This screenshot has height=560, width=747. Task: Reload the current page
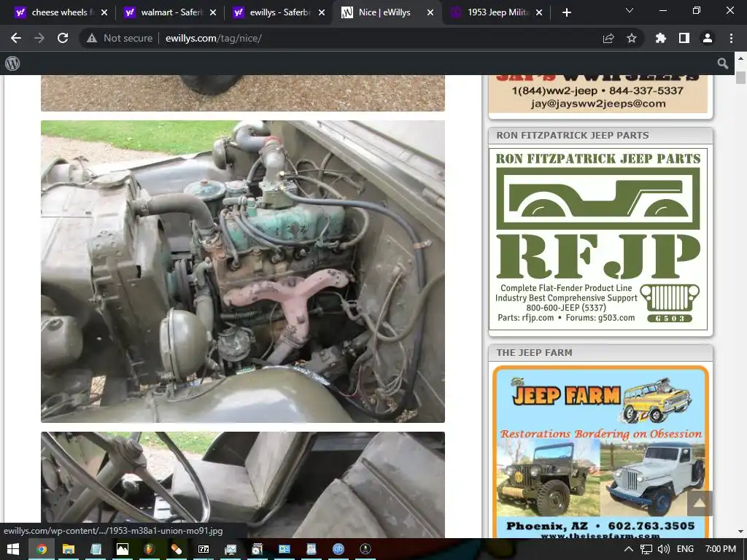[63, 38]
